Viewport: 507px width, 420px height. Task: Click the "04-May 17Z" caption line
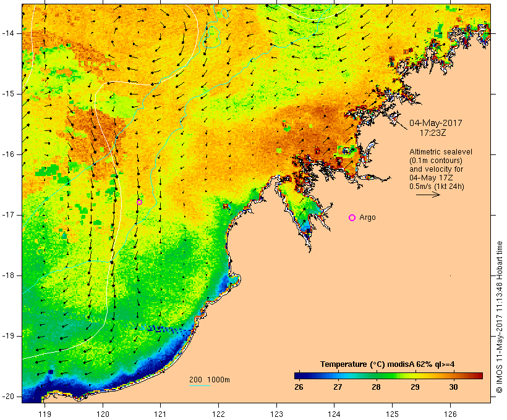pos(431,178)
